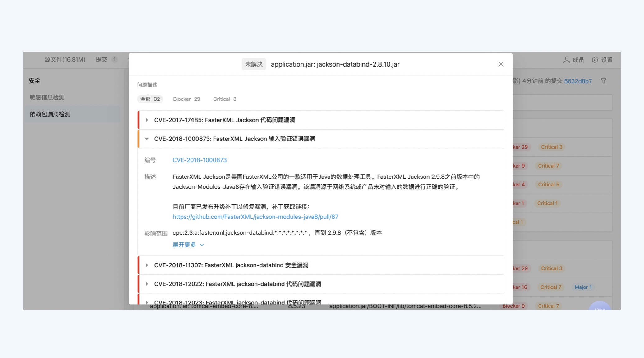Click the 安全 sidebar heading
The image size is (644, 358).
point(34,81)
